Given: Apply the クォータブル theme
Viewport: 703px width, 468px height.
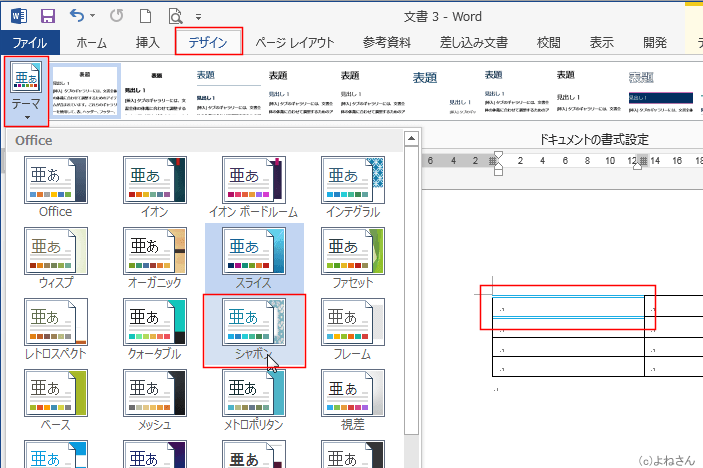Looking at the screenshot, I should 155,329.
